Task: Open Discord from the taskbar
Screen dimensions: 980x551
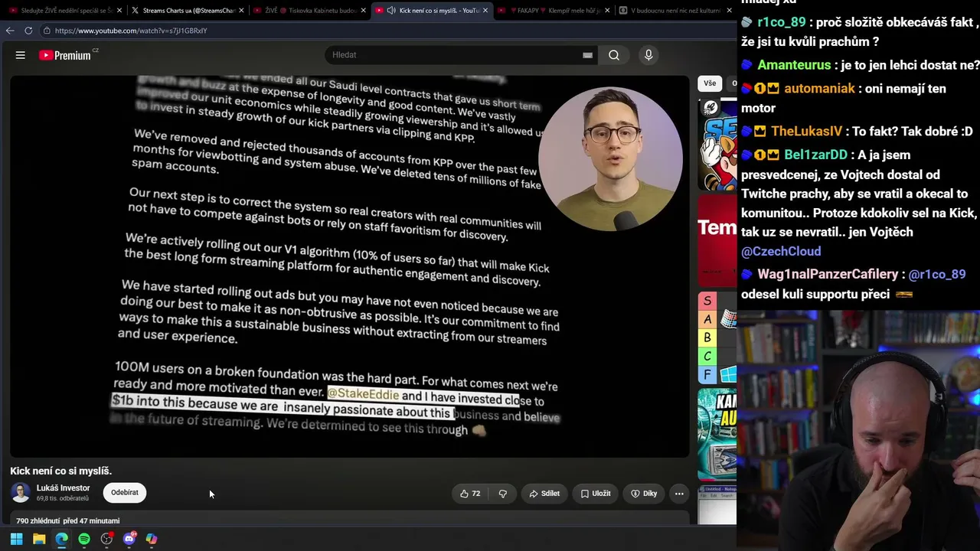Action: pyautogui.click(x=129, y=539)
